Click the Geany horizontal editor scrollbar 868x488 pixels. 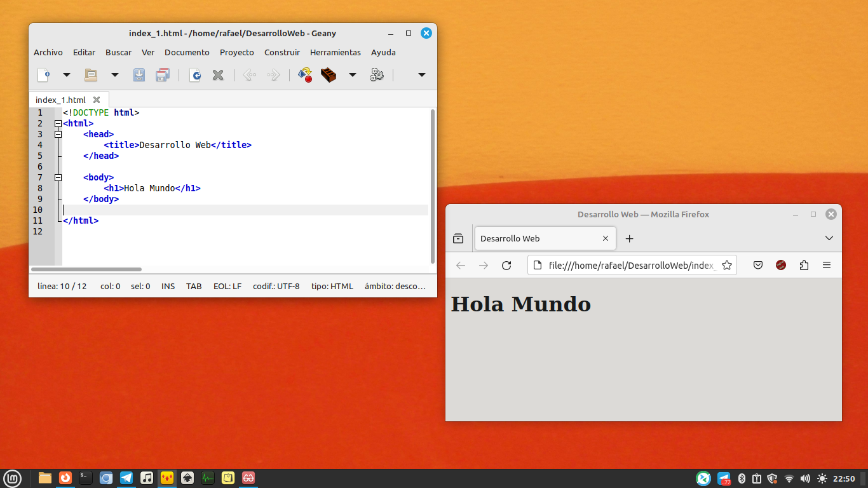[86, 269]
